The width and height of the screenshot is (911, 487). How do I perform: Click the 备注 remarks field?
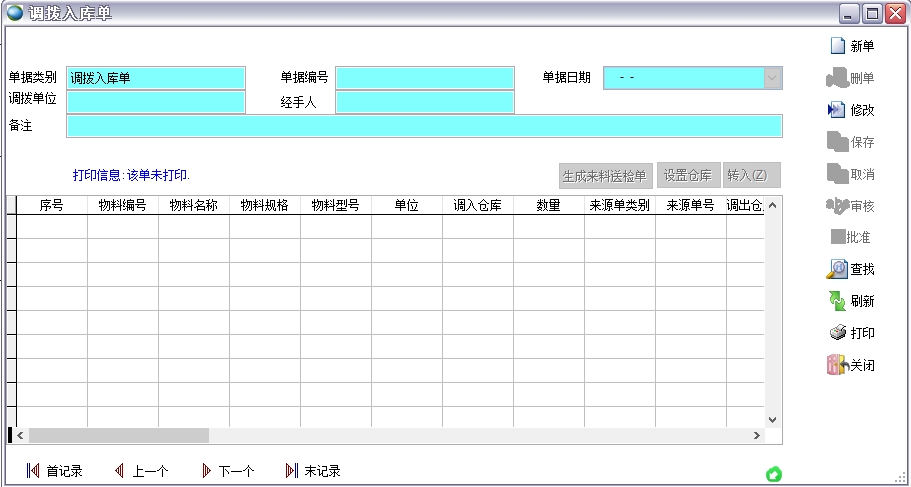click(x=424, y=126)
